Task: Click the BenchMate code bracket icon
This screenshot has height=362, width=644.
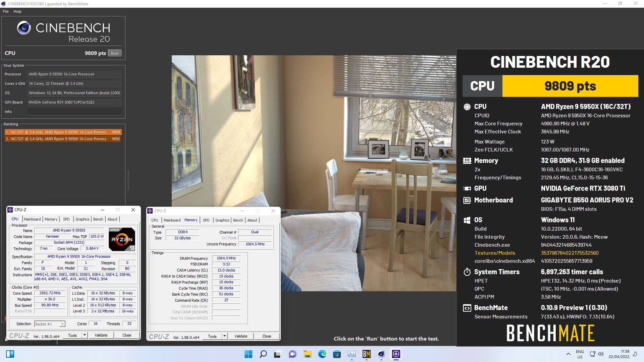Action: coord(467,308)
